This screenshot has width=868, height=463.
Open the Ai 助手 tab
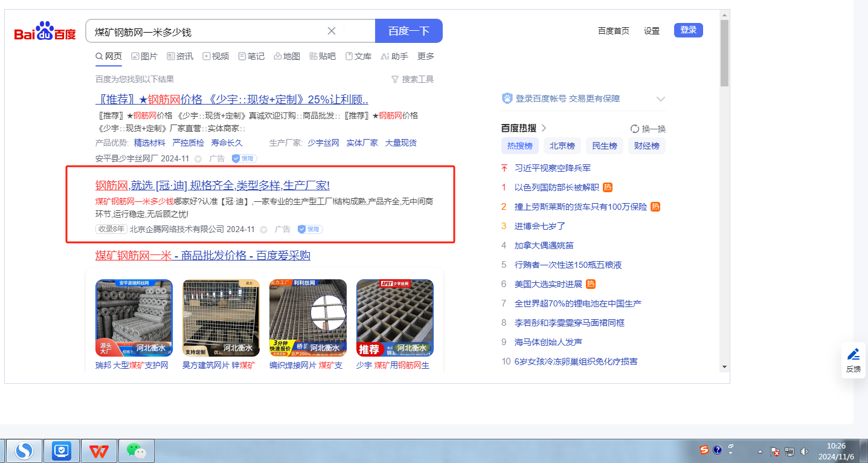coord(394,56)
